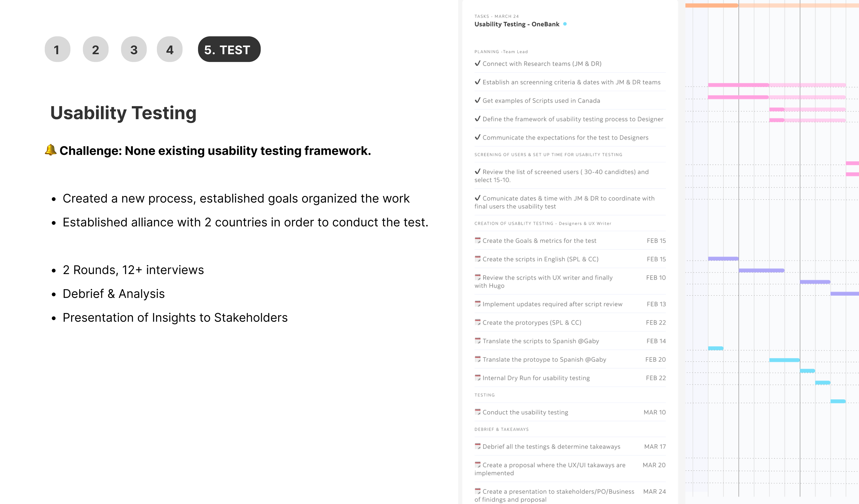Uncheck Get examples of Scripts used in Canada

[478, 100]
